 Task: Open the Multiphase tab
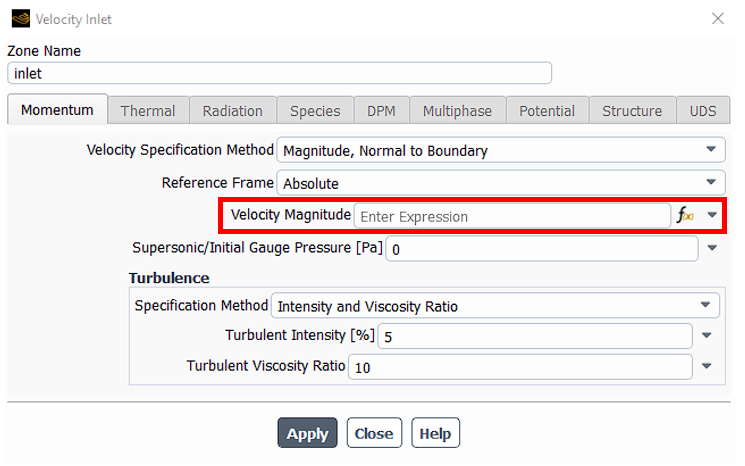[458, 111]
